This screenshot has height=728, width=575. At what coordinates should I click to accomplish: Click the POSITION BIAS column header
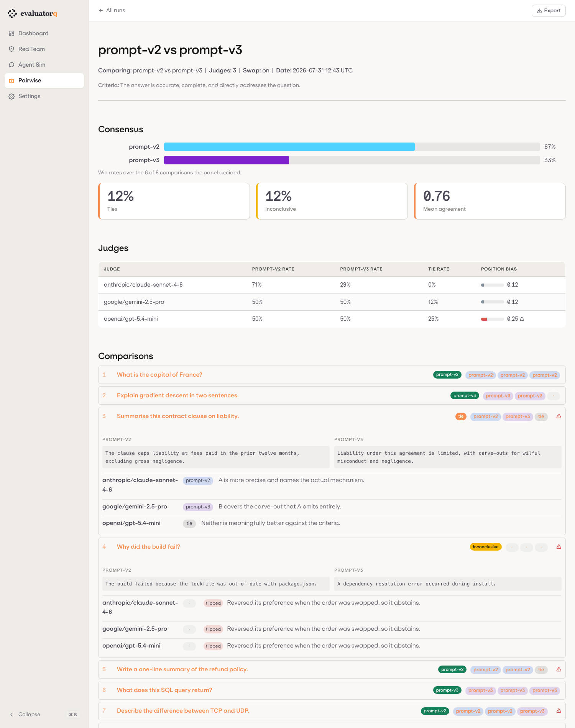click(x=499, y=269)
